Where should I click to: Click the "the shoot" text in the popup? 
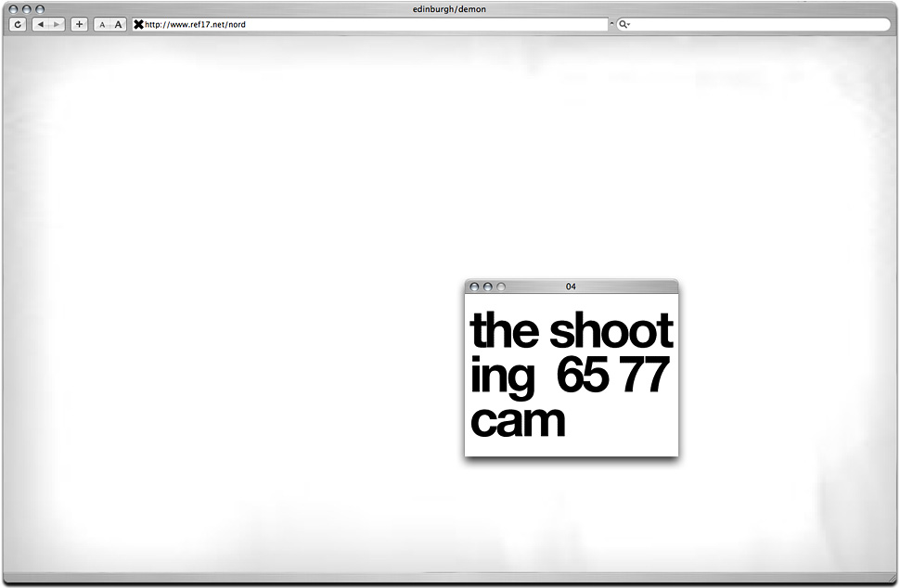point(572,331)
